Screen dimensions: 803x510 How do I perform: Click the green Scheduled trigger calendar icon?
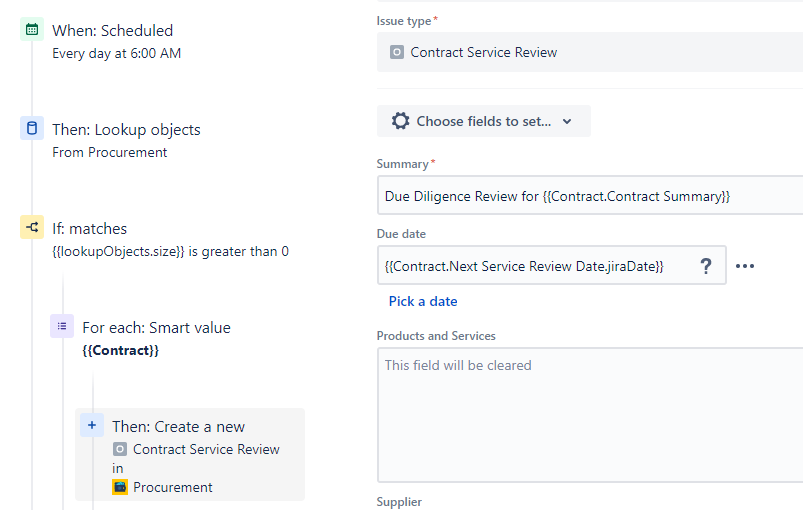pos(32,29)
